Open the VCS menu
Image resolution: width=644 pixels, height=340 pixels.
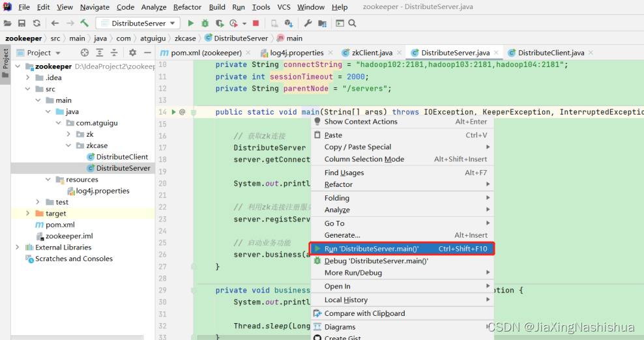pyautogui.click(x=284, y=7)
